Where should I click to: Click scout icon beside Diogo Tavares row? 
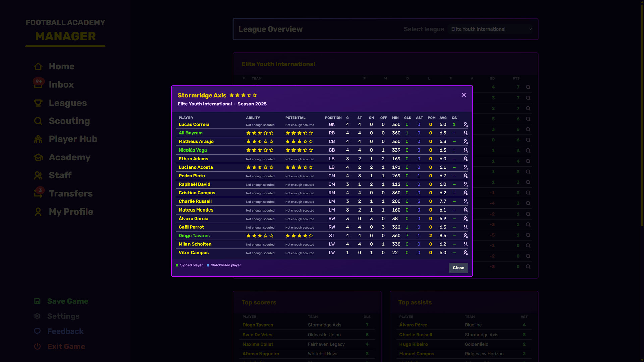(x=465, y=236)
